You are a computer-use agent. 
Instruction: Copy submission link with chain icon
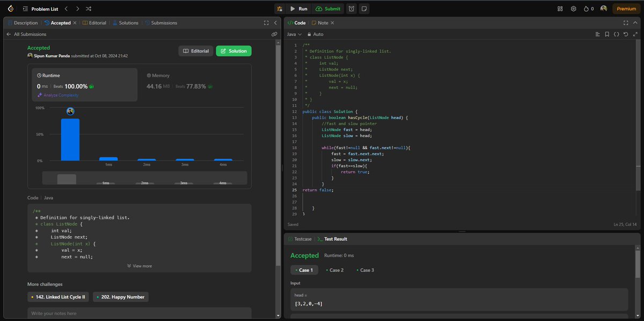click(274, 34)
